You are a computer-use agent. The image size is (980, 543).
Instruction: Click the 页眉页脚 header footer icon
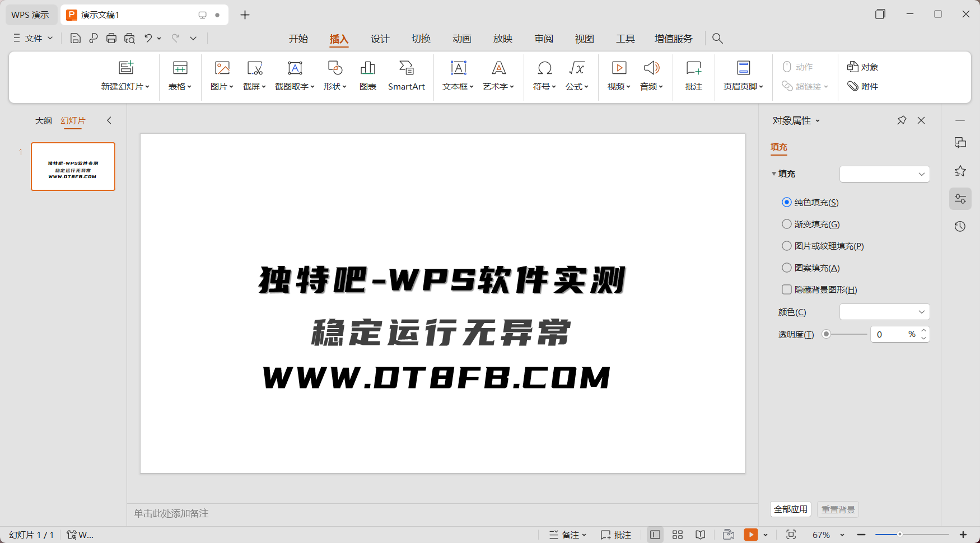(743, 68)
